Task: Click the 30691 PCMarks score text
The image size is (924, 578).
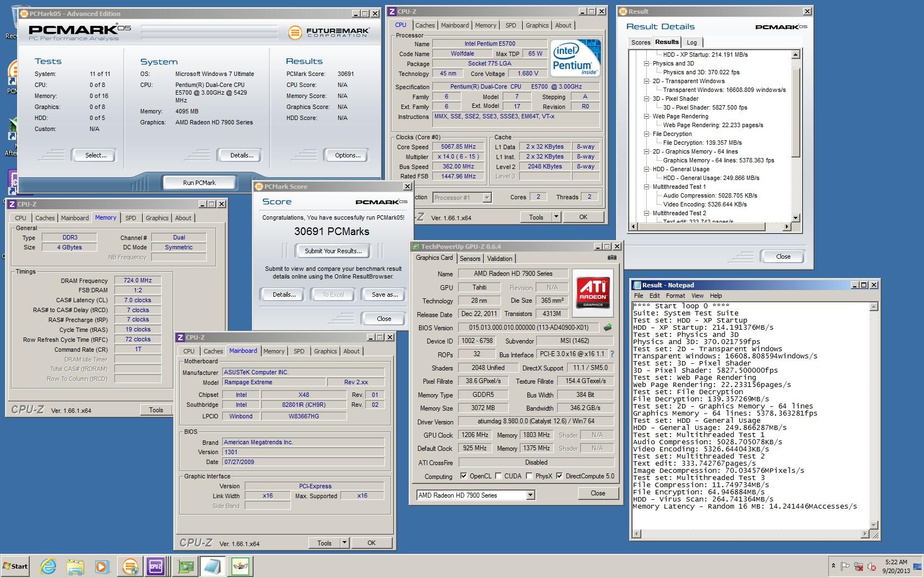Action: tap(332, 232)
